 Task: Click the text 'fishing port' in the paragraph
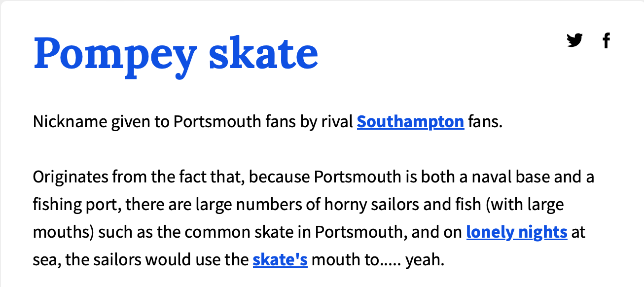75,205
